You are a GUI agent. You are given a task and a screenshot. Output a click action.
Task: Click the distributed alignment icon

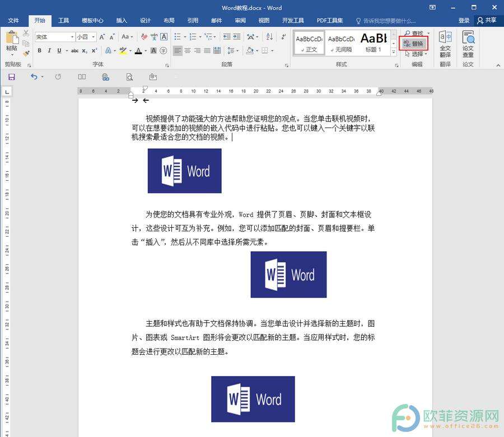tap(217, 51)
